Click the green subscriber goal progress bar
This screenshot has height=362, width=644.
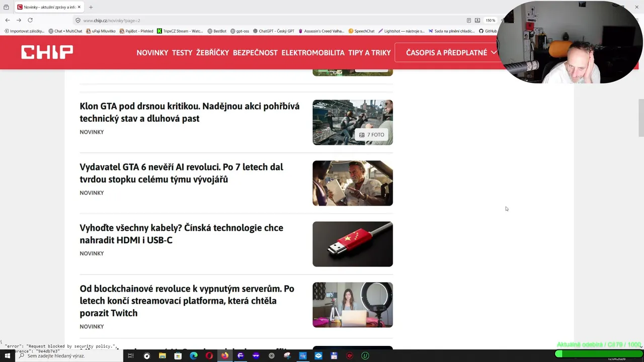(x=598, y=354)
